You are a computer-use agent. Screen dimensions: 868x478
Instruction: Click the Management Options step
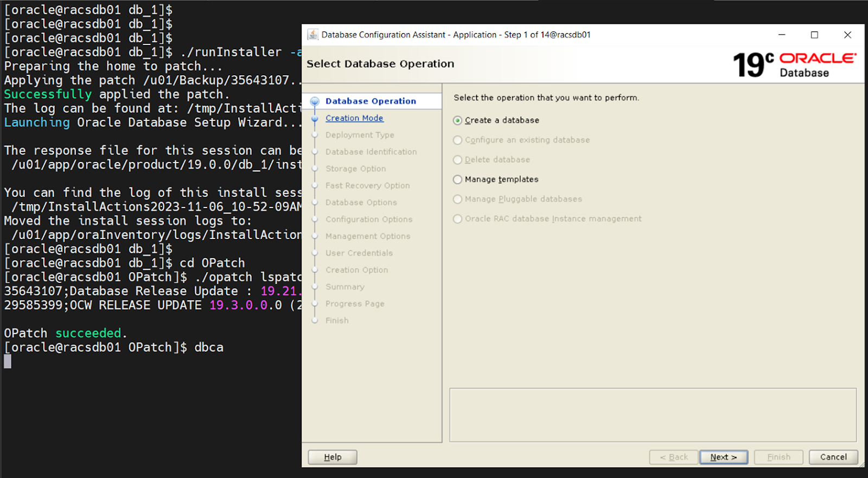(368, 236)
